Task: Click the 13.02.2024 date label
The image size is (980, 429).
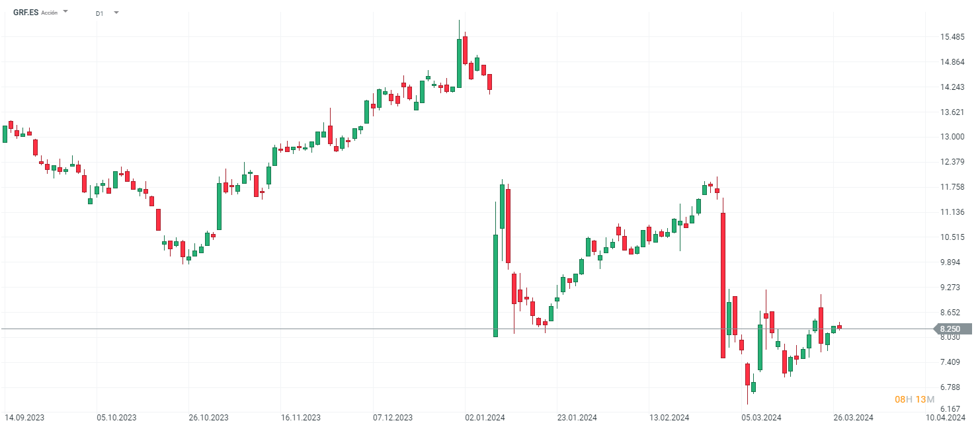Action: click(669, 418)
